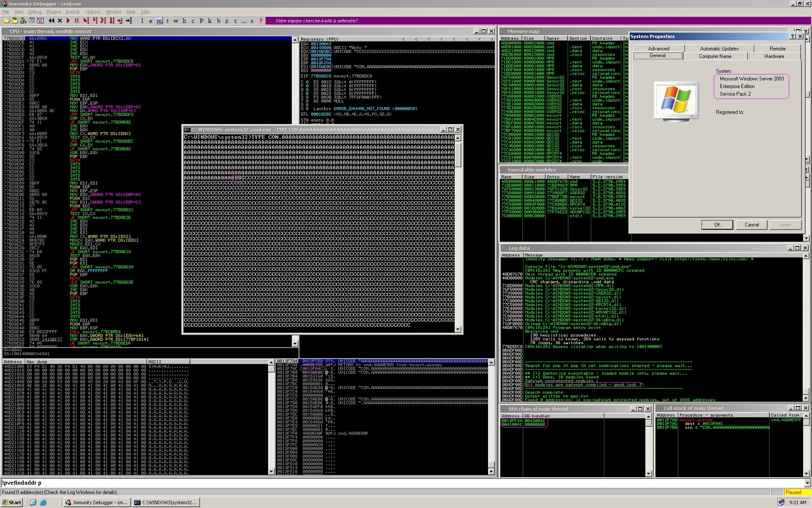Click OK in System Properties
Screen dimensions: 812x508
pyautogui.click(x=717, y=225)
